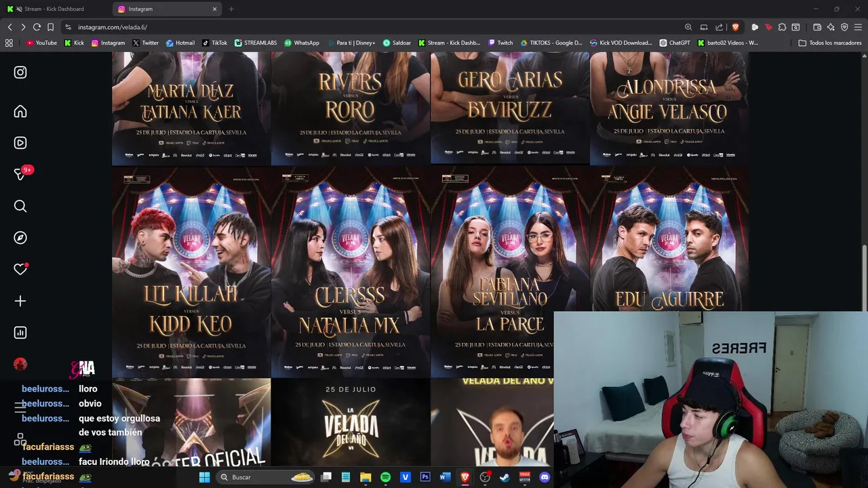Open the browser apps grid icon
868x488 pixels.
[x=9, y=43]
